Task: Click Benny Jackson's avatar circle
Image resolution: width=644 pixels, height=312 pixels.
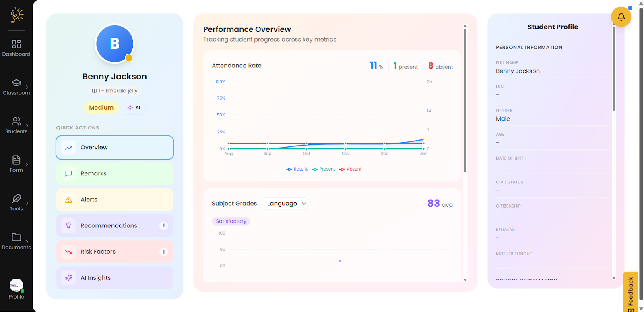Action: tap(115, 44)
